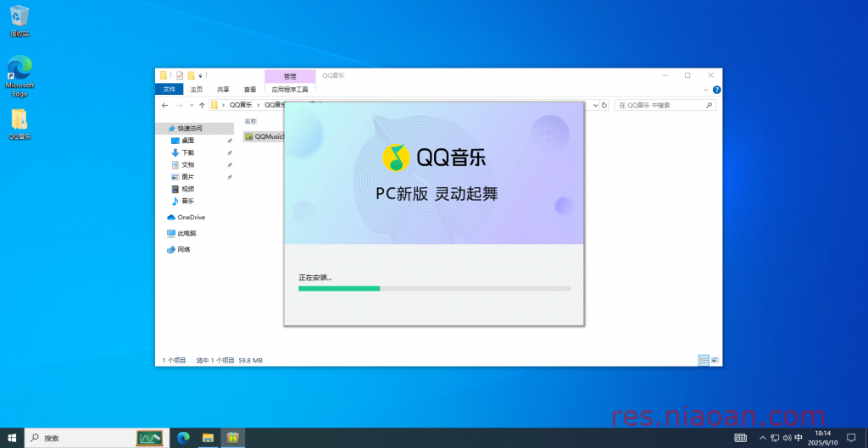Viewport: 868px width, 448px height.
Task: Open the volume tray icon
Action: (787, 438)
